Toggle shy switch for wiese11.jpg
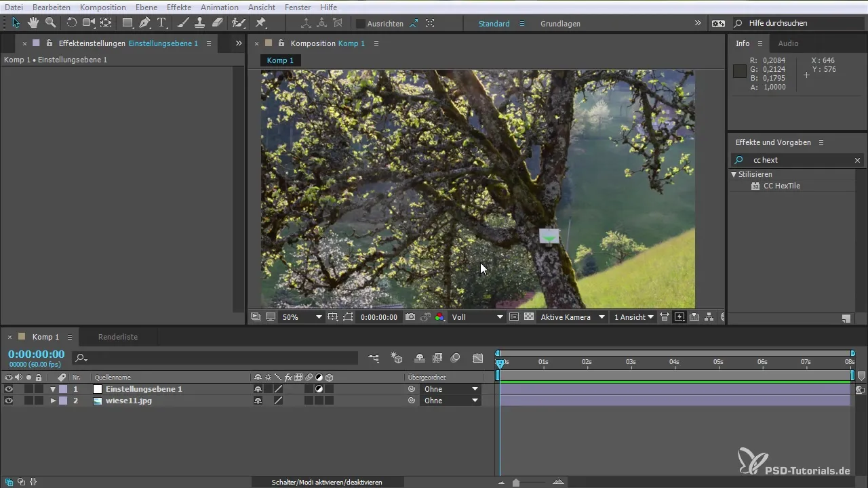This screenshot has height=488, width=868. coord(258,401)
